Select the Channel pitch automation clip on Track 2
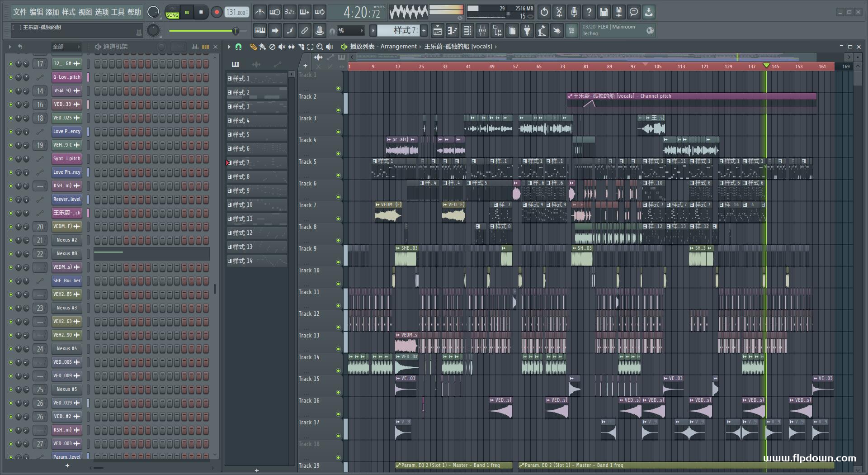Image resolution: width=868 pixels, height=475 pixels. (691, 100)
